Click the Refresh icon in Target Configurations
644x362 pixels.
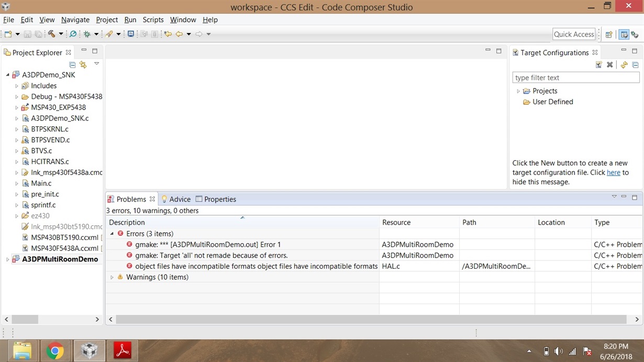[x=624, y=65]
